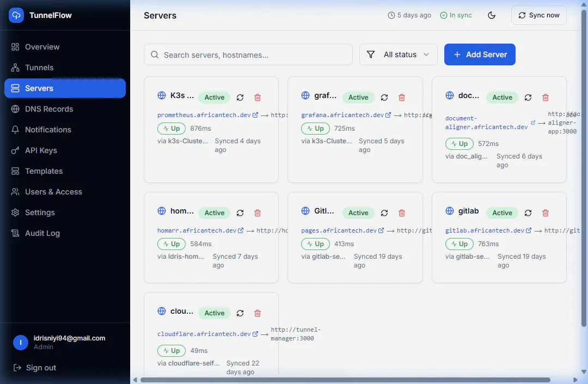Screen dimensions: 588x384
Task: Open Audit Log in the sidebar
Action: tap(65, 233)
